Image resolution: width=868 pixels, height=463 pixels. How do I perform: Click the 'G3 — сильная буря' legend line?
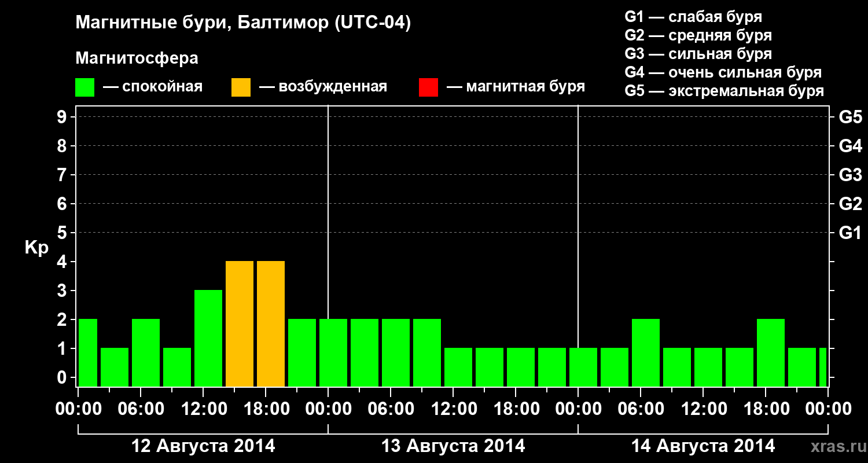coord(698,54)
